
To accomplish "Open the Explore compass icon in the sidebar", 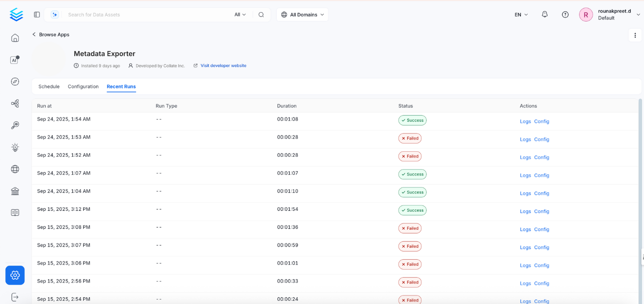I will (x=15, y=81).
